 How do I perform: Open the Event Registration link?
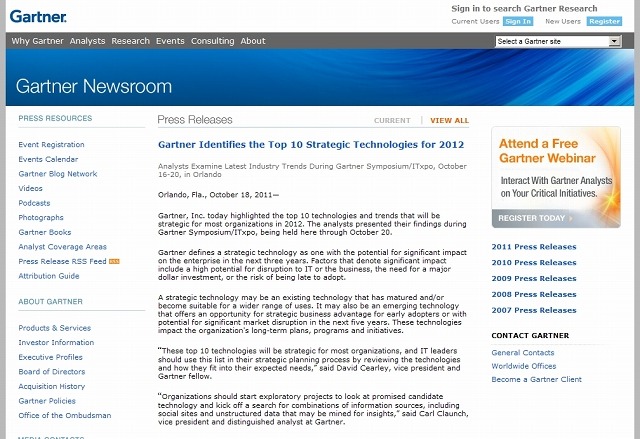coord(51,144)
